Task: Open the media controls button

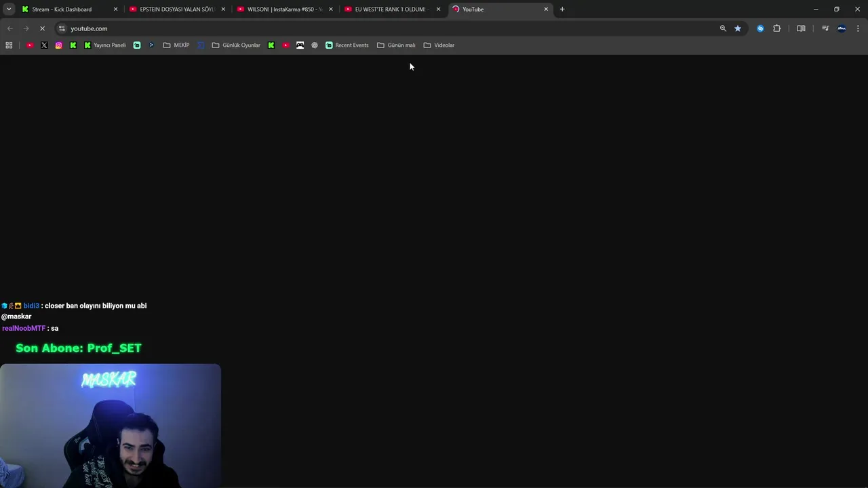Action: click(825, 28)
